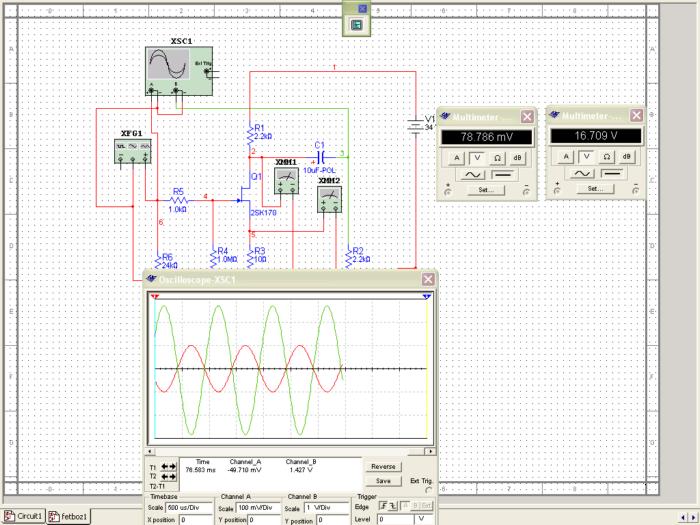Select the XMM2 multimeter symbol on the schematic
Image resolution: width=700 pixels, height=525 pixels.
[x=329, y=200]
